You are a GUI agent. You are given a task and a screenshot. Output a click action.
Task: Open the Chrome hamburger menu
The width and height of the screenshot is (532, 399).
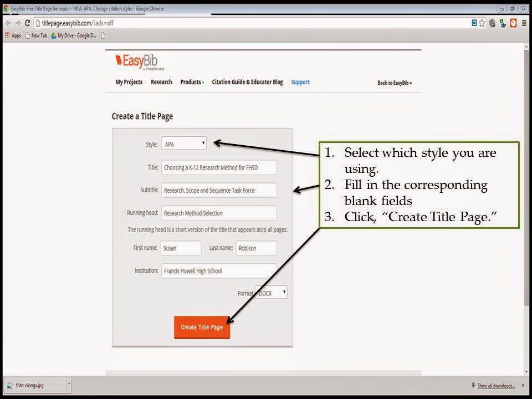524,23
